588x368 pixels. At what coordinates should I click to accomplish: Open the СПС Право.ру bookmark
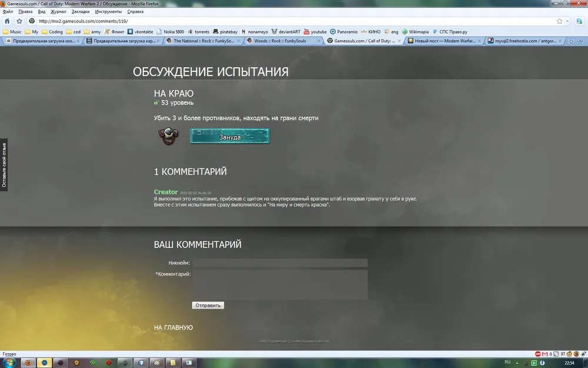coord(450,32)
